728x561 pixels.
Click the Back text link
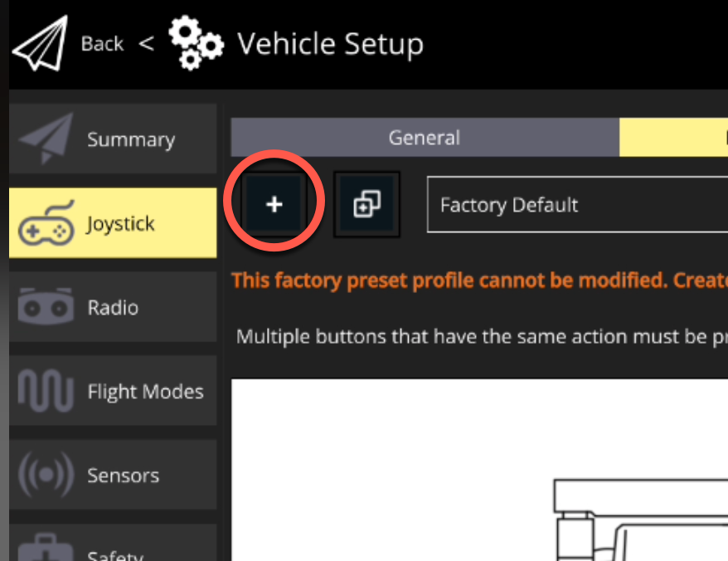tap(102, 44)
